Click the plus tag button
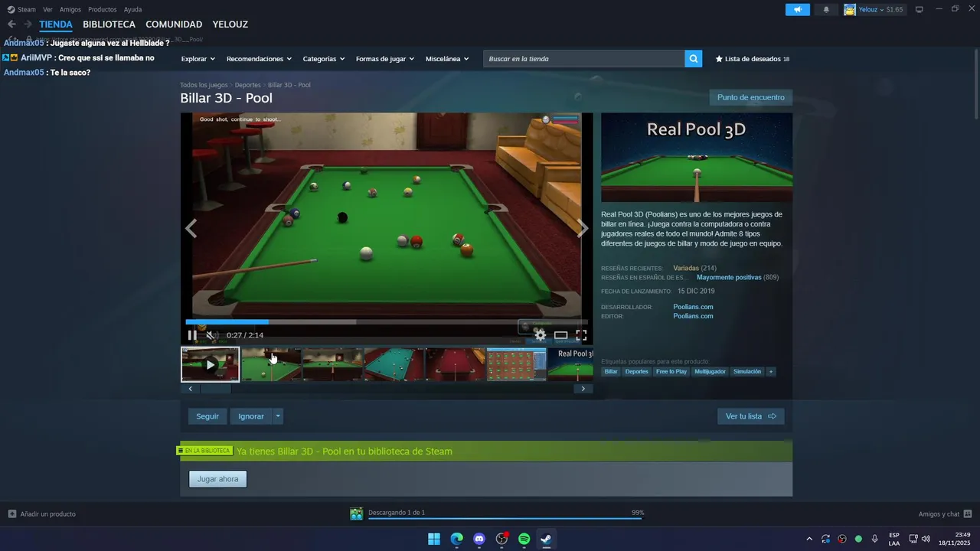This screenshot has width=980, height=551. [x=771, y=372]
